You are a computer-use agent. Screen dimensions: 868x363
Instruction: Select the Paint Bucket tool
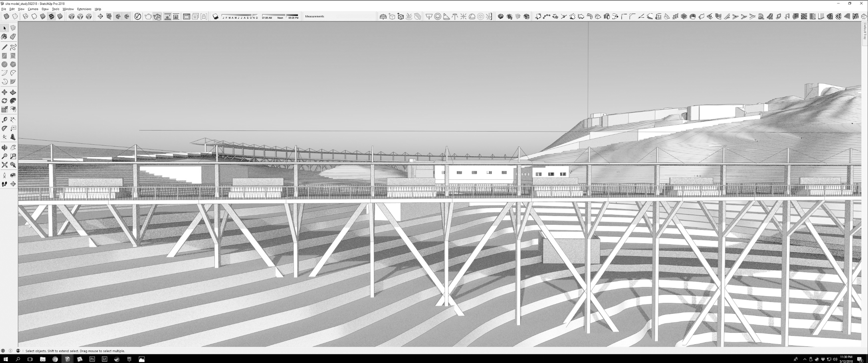click(x=5, y=36)
